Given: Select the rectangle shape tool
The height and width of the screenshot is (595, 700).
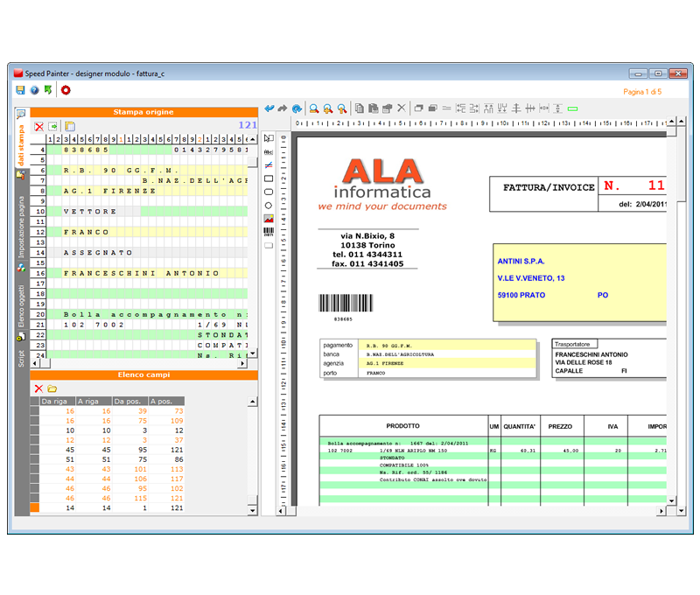Looking at the screenshot, I should (x=269, y=178).
